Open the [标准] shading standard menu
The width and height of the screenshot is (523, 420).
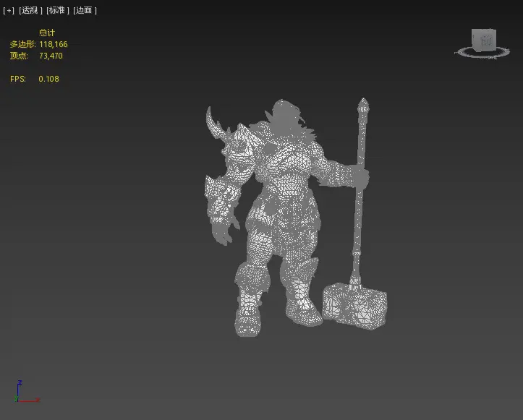pyautogui.click(x=58, y=10)
